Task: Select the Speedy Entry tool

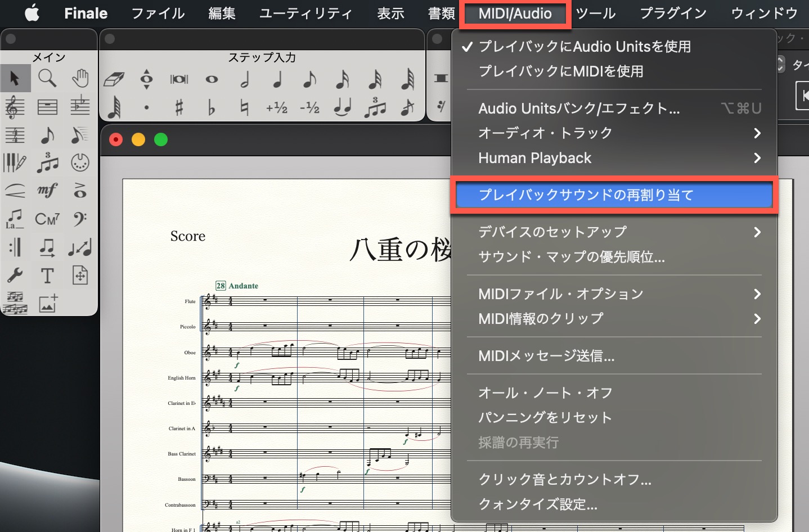Action: (x=80, y=135)
